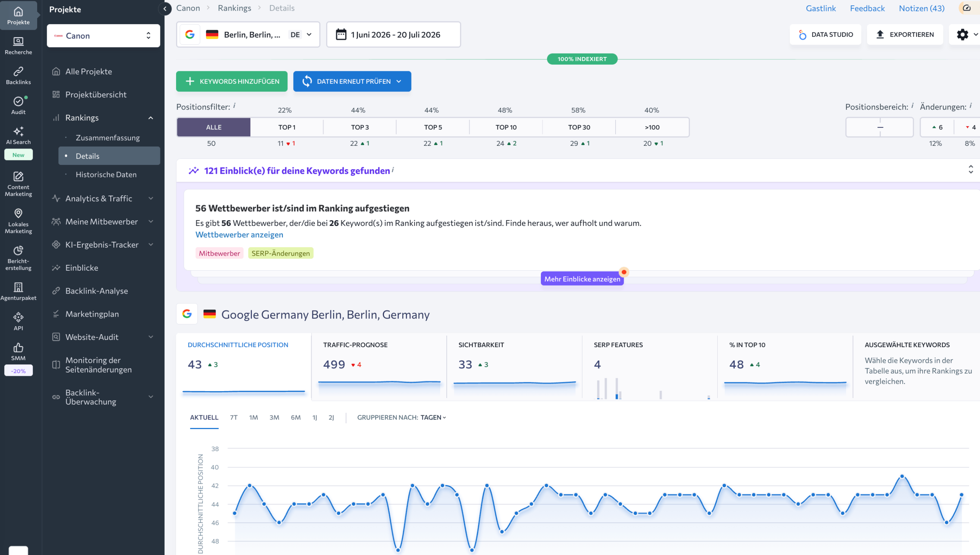Select the ALLE position filter
The width and height of the screenshot is (980, 555).
pyautogui.click(x=214, y=127)
